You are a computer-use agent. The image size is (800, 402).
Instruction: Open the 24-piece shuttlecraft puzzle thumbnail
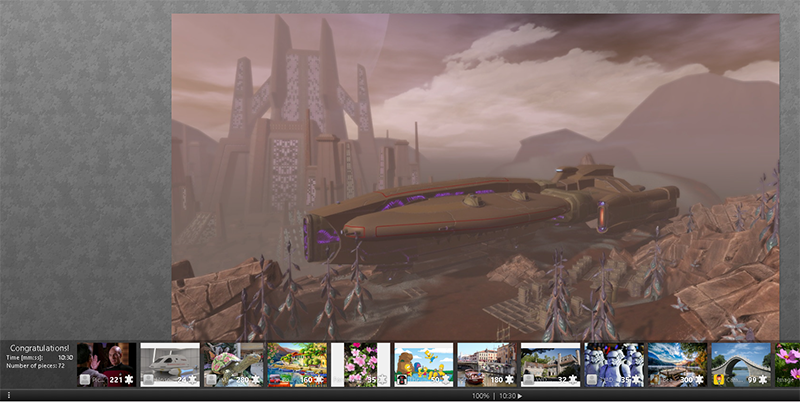170,364
